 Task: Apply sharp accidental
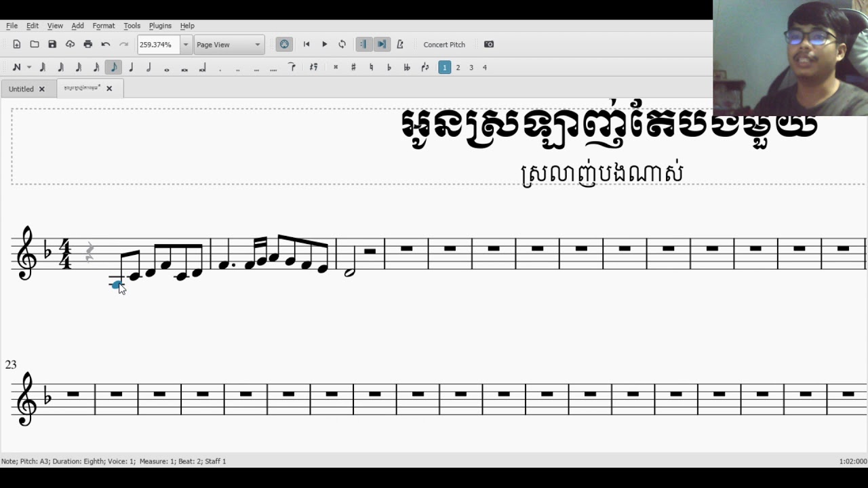point(353,68)
